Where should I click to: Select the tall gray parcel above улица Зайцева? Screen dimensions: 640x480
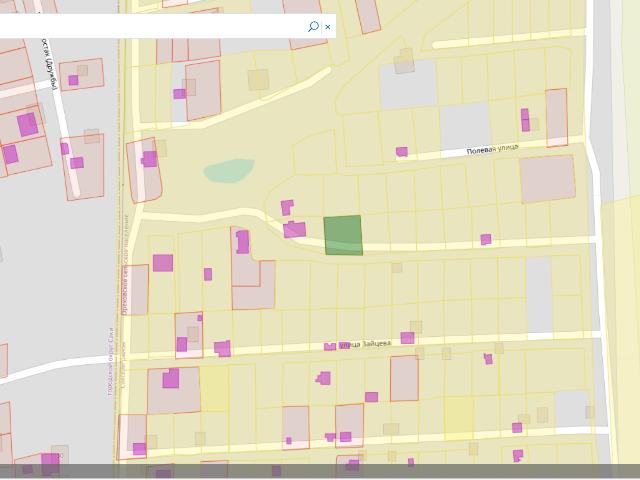[540, 295]
